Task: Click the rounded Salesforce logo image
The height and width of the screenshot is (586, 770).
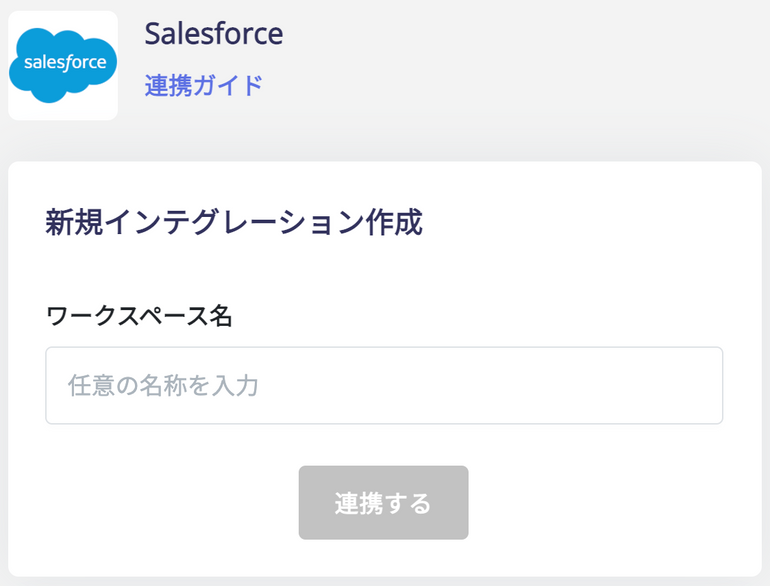Action: (63, 65)
